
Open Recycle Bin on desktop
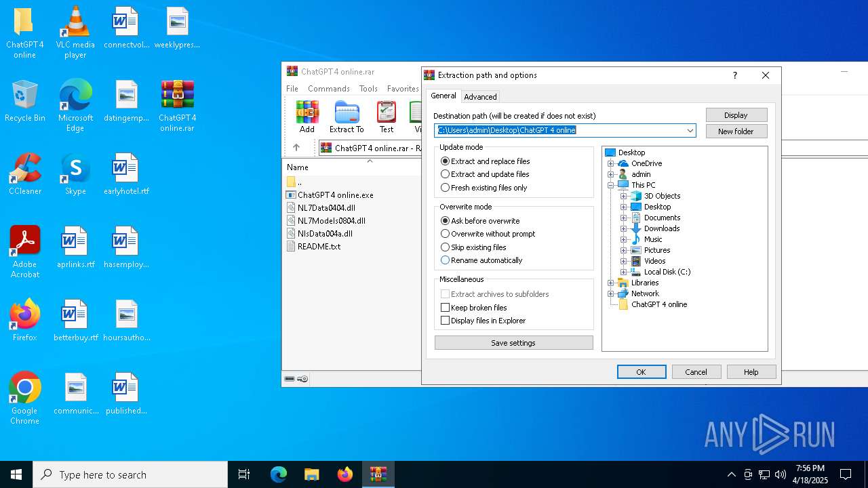pos(24,100)
